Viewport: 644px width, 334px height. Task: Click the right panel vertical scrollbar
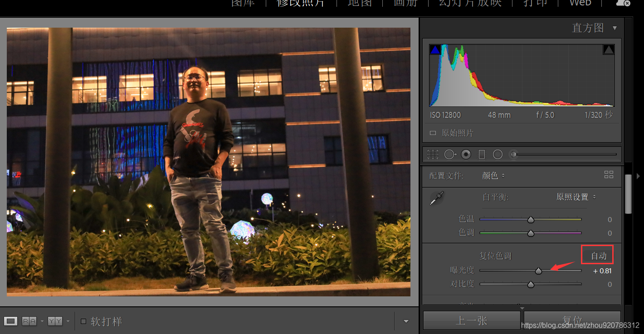coord(628,194)
